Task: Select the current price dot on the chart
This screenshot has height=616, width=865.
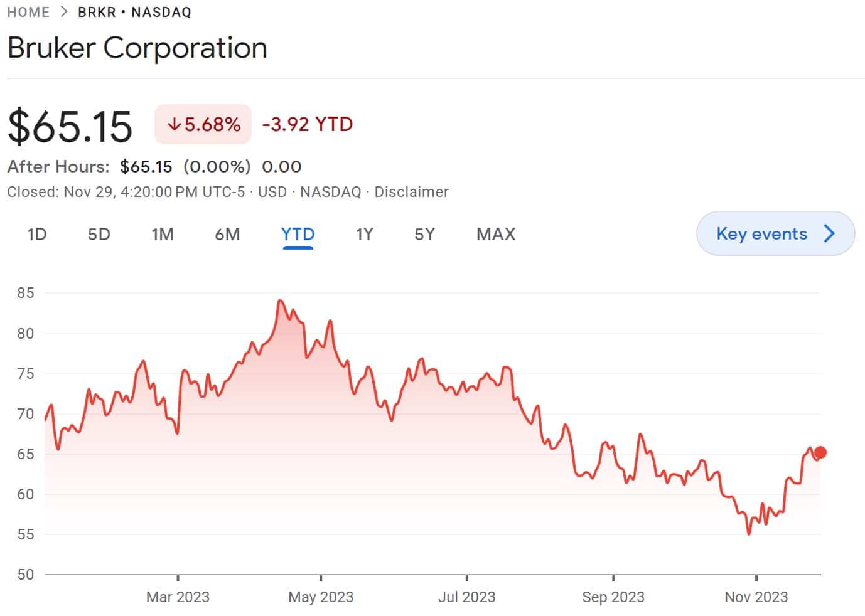Action: click(820, 451)
